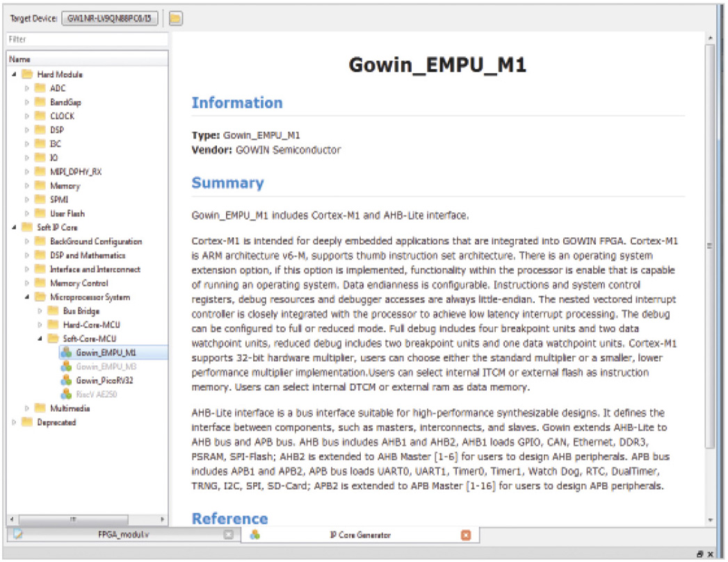Select the Memory Control tree item
Image resolution: width=728 pixels, height=562 pixels.
coord(79,283)
